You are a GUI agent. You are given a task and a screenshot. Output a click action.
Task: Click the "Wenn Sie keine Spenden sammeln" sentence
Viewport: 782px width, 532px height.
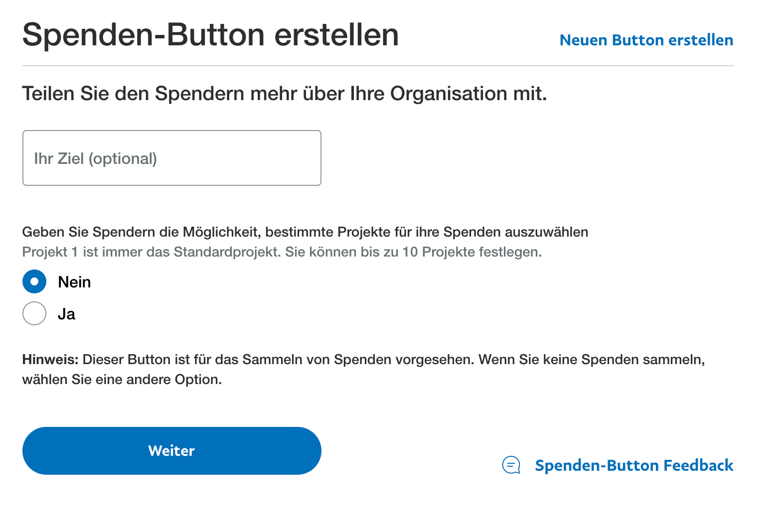pyautogui.click(x=592, y=360)
